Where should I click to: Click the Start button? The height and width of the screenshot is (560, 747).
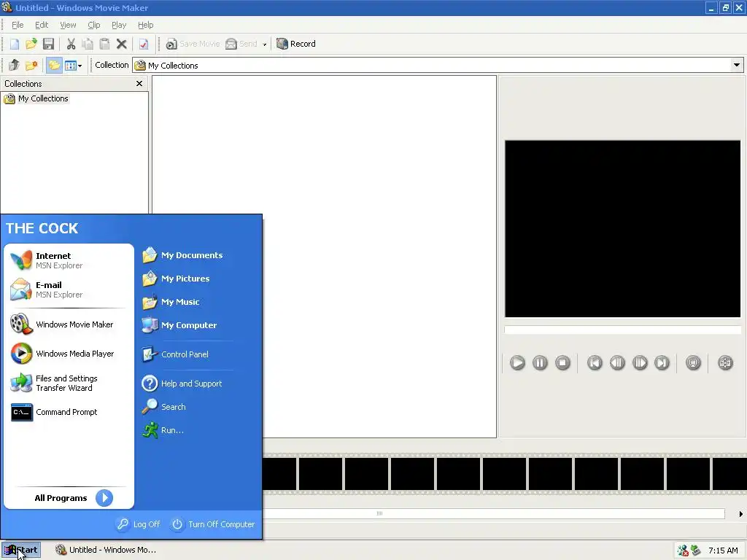click(x=21, y=550)
